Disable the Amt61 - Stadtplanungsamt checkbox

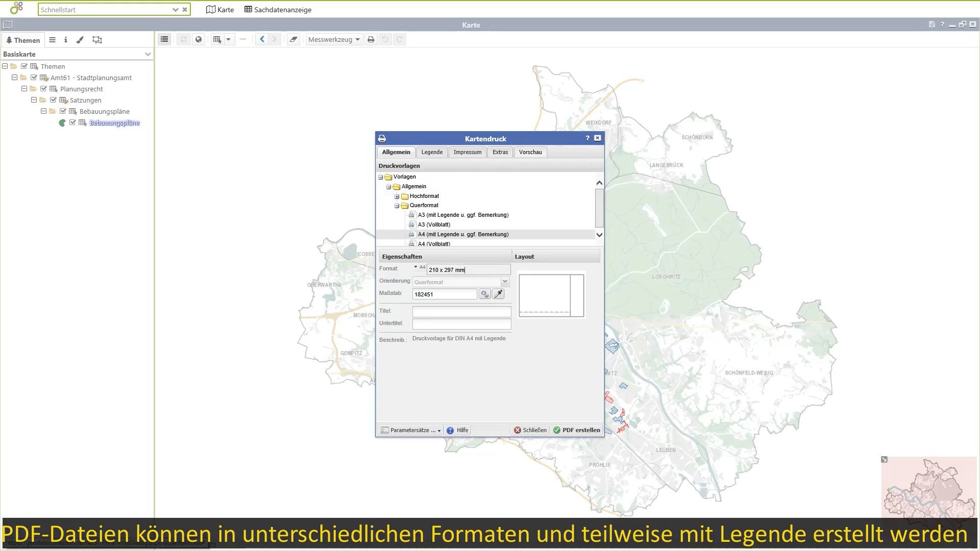[34, 78]
